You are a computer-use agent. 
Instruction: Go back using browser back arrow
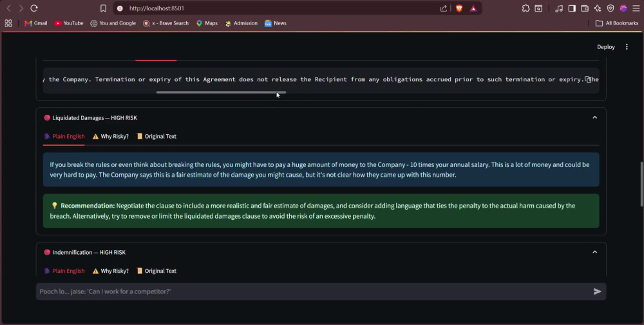[8, 8]
